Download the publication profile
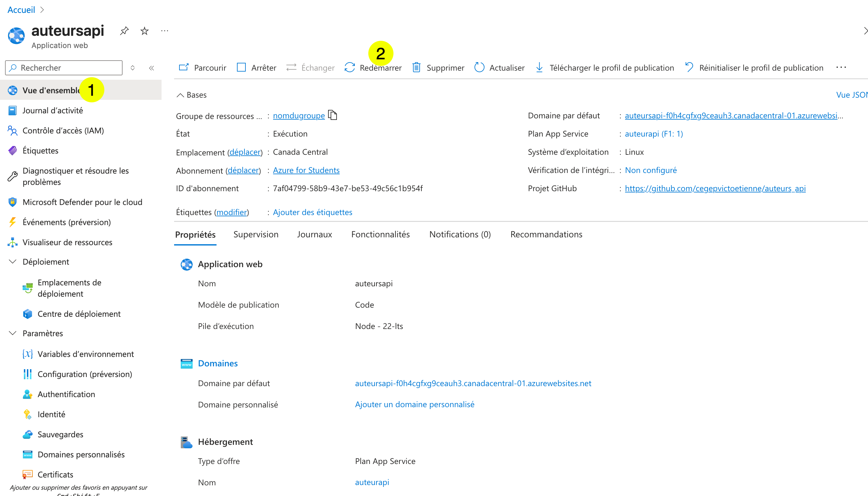 540,67
